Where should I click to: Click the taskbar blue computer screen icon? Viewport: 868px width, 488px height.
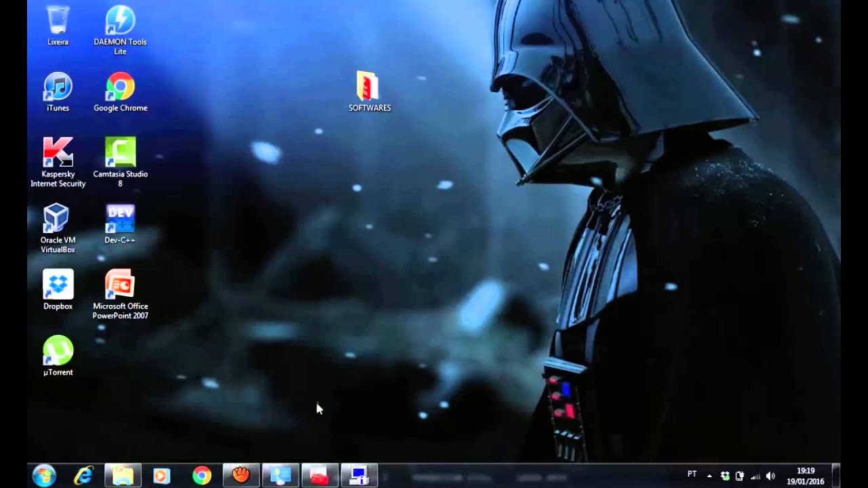[x=359, y=476]
